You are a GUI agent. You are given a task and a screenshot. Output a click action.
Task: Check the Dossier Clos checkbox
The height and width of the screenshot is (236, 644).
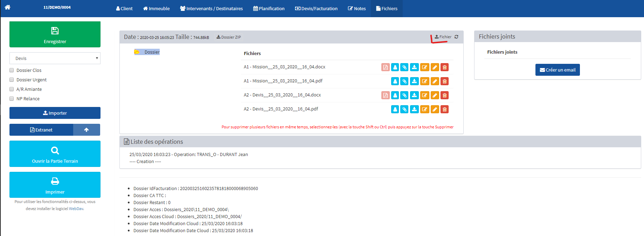(12, 70)
